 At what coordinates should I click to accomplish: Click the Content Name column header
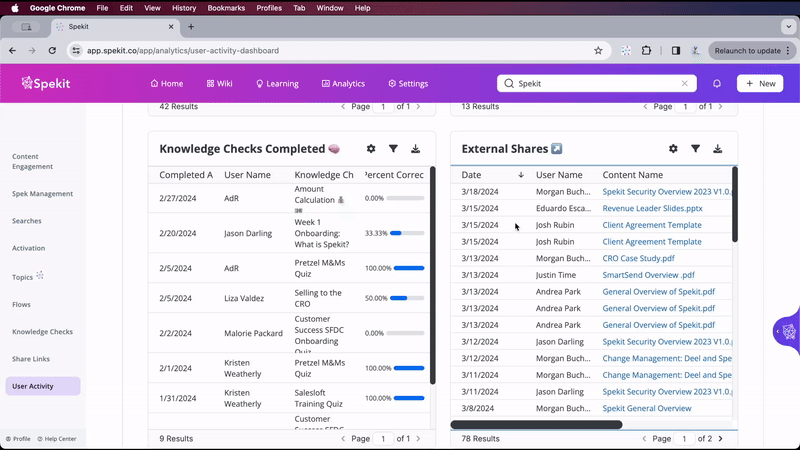click(633, 174)
